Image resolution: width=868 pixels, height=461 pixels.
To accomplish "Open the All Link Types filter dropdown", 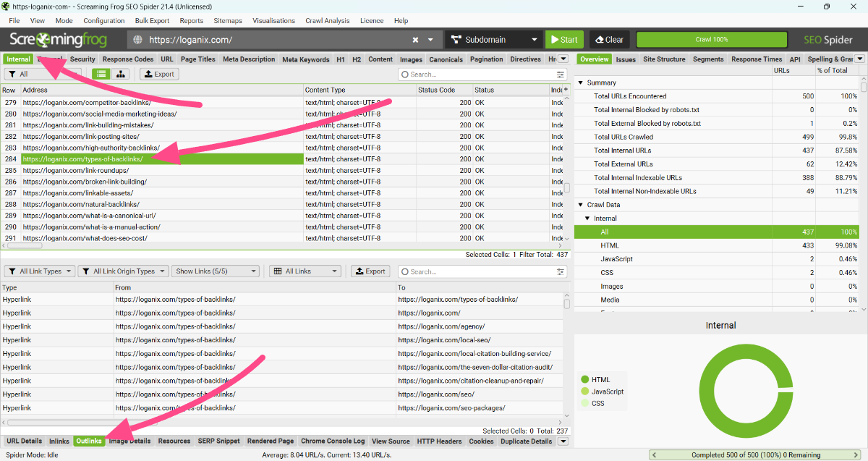I will pyautogui.click(x=40, y=271).
